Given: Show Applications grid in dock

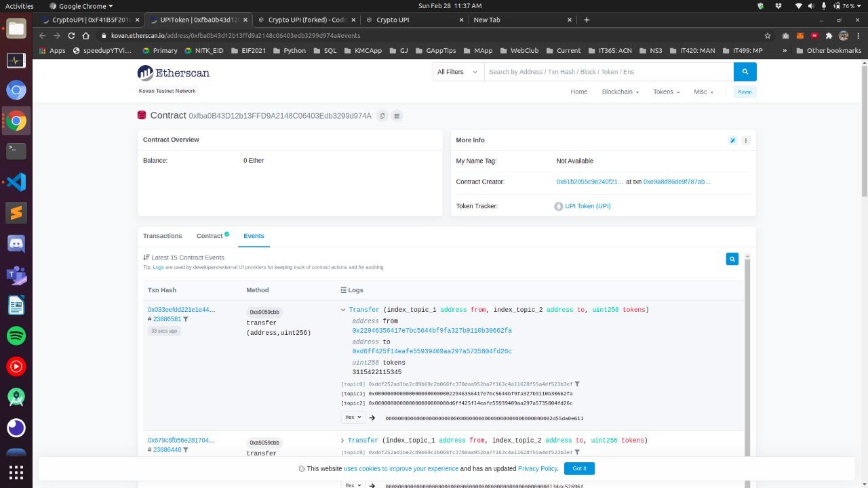Looking at the screenshot, I should 16,472.
